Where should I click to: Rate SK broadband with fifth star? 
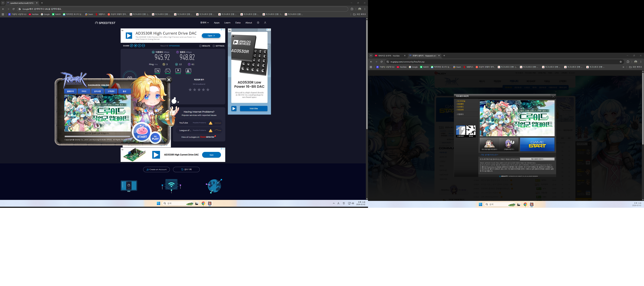click(208, 90)
